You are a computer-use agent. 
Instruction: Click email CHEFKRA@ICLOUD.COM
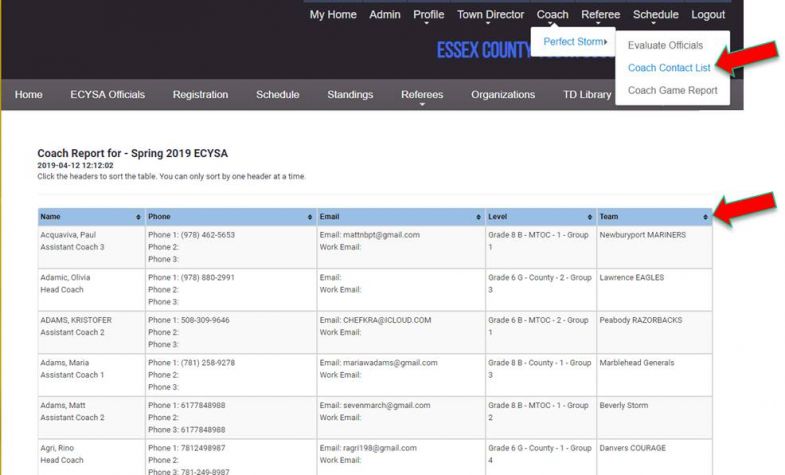(x=387, y=320)
